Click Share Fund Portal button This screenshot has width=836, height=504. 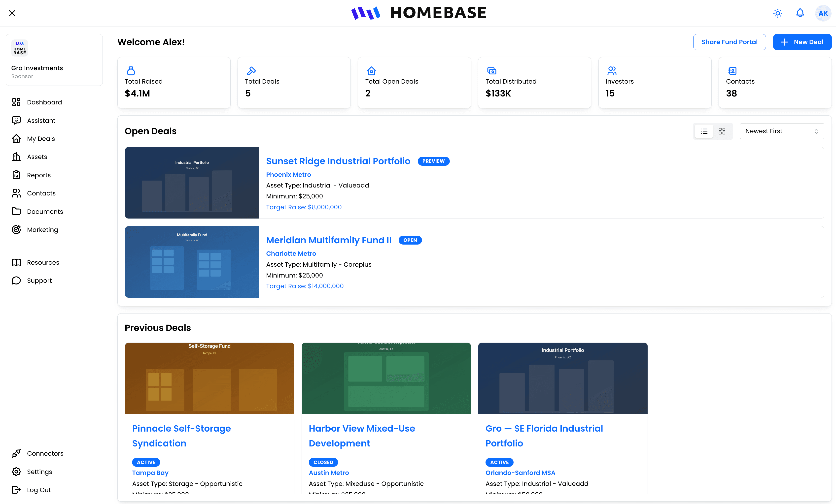click(x=729, y=42)
